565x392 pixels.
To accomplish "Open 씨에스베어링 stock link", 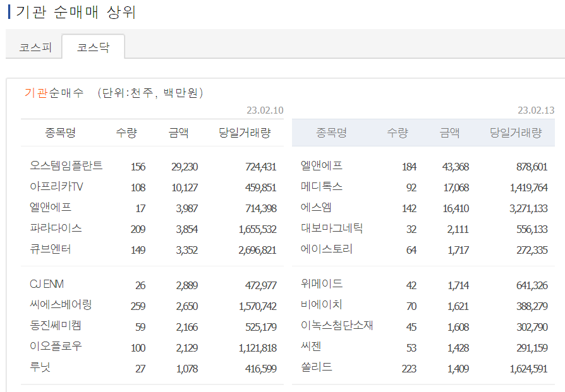I will 61,306.
